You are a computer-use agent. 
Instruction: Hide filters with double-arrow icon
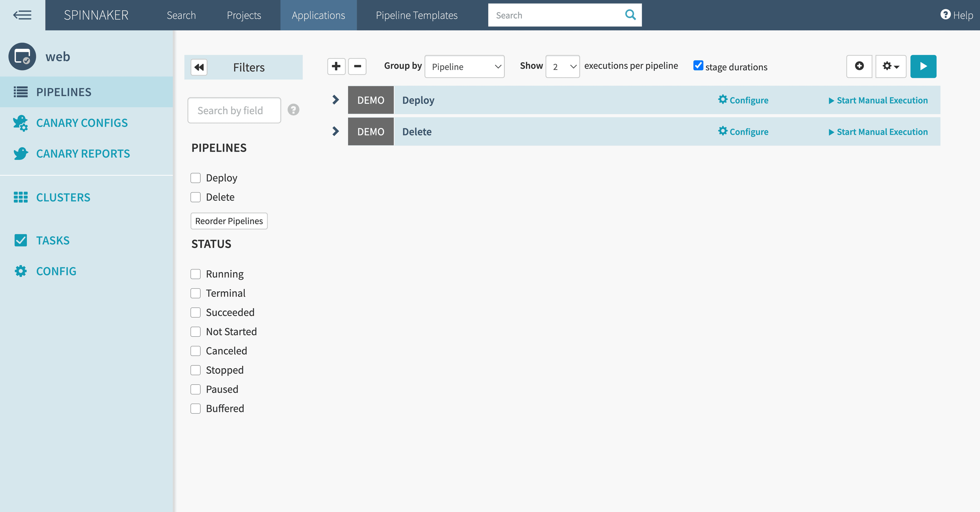199,67
